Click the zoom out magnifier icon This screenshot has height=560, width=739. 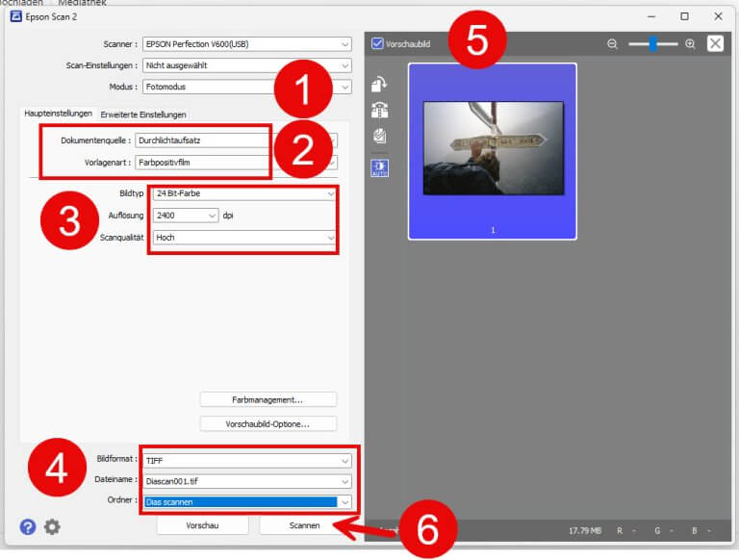[612, 44]
